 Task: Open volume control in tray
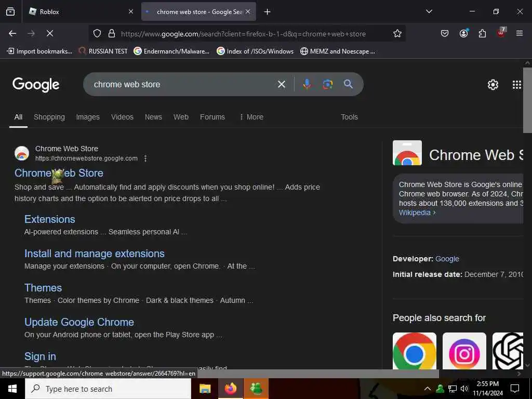(x=464, y=389)
